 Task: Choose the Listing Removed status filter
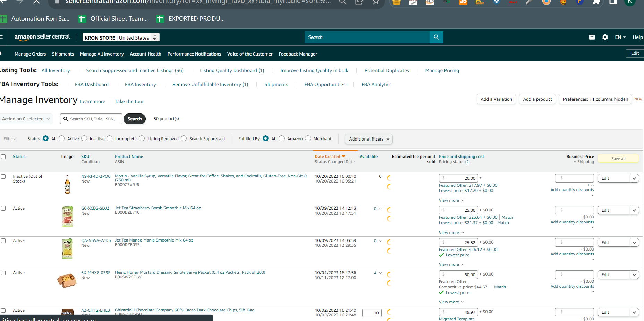(x=142, y=138)
